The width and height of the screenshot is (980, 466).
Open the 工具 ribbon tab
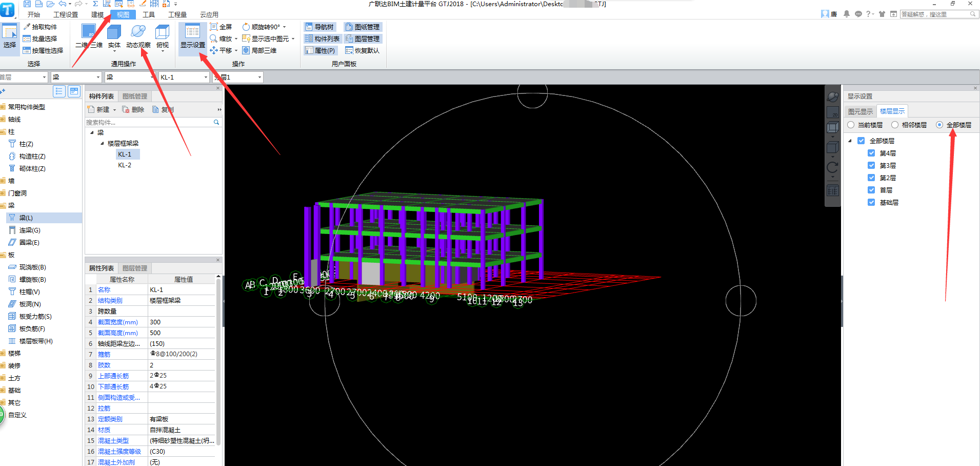(149, 14)
